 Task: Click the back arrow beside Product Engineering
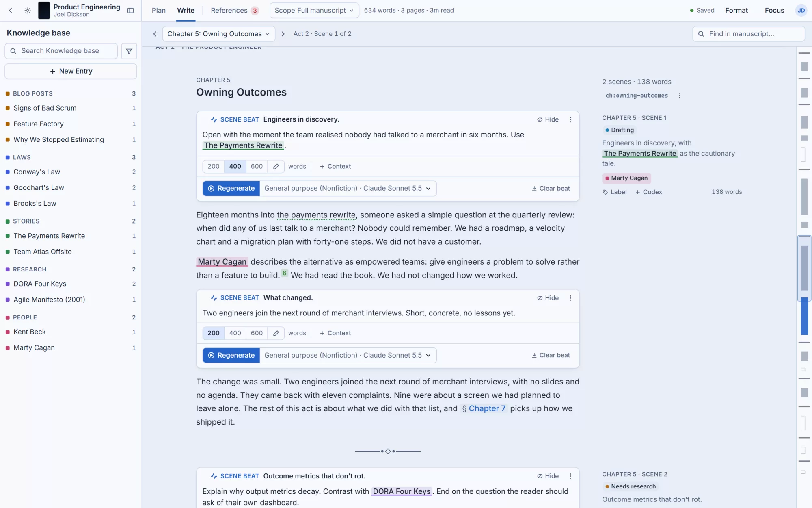click(11, 11)
